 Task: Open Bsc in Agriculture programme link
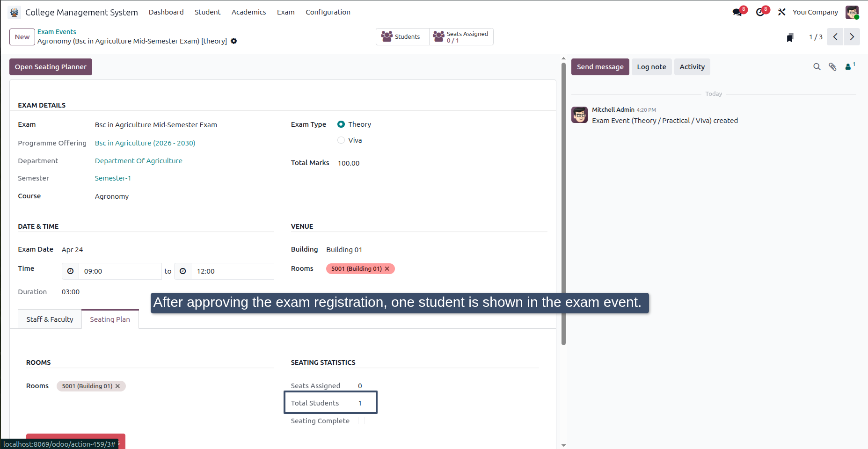[x=145, y=143]
